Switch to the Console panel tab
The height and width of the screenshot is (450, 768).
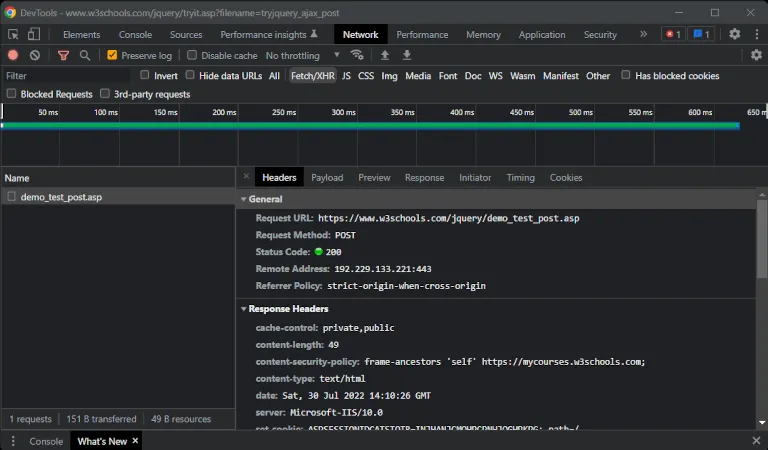point(135,34)
